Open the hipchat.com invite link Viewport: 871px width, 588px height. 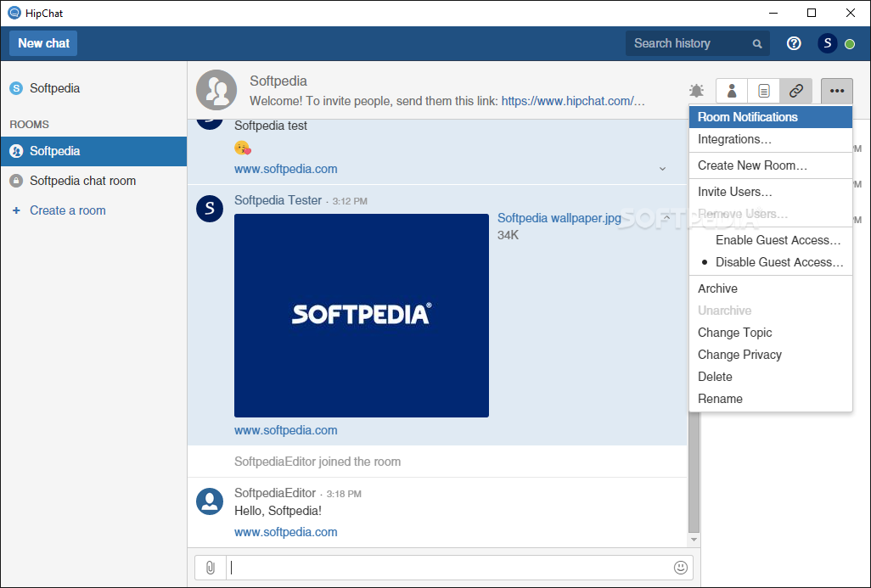pos(573,101)
